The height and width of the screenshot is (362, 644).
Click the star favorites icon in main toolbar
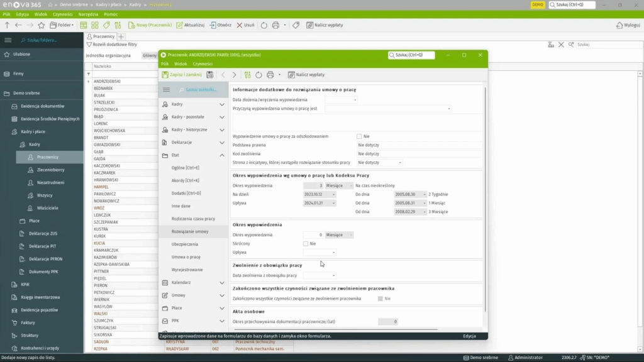tap(42, 25)
